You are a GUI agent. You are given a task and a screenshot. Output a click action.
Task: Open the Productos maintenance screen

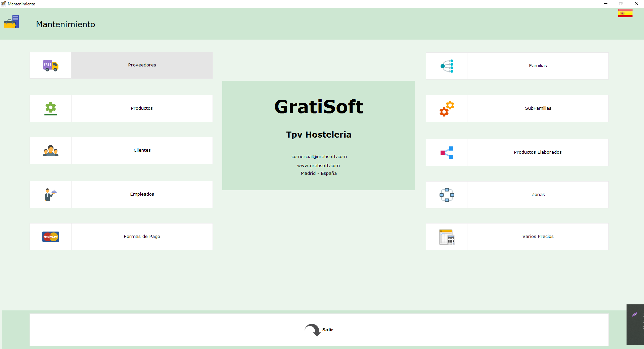[x=142, y=108]
